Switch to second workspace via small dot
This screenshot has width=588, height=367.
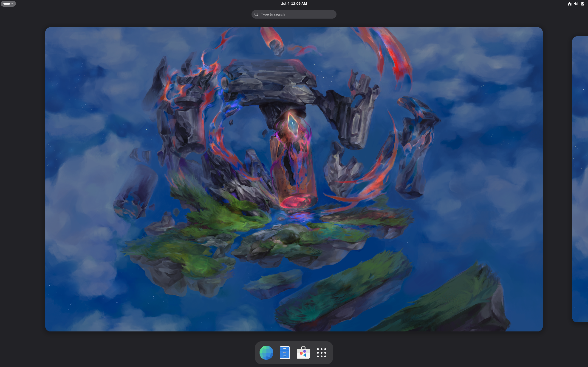pos(12,4)
